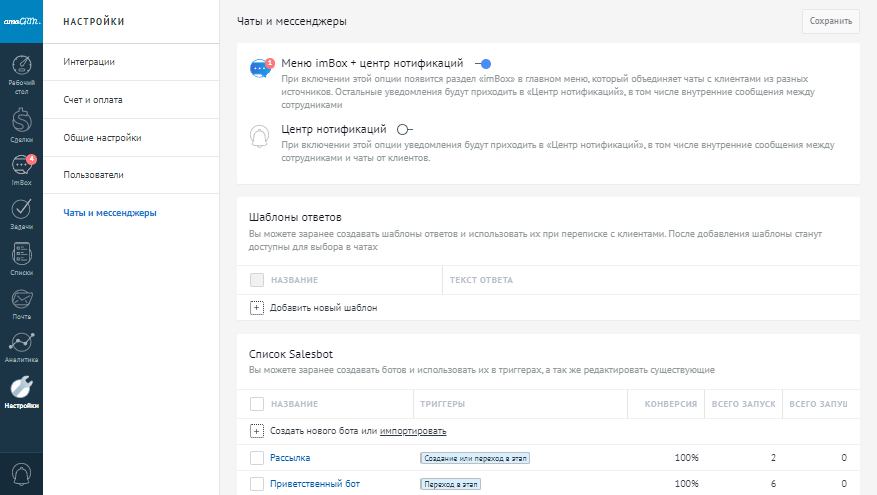Open imBox chat icon in sidebar
Viewport: 877px width, 495px height.
pyautogui.click(x=21, y=168)
